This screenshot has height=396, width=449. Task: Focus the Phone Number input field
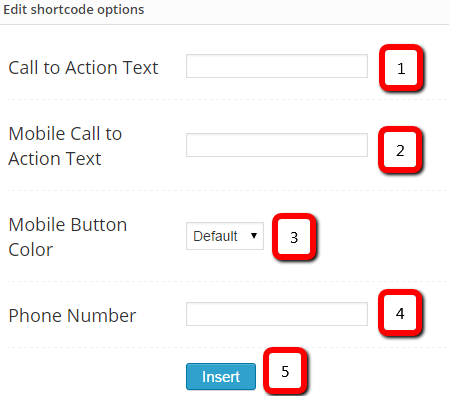point(277,314)
